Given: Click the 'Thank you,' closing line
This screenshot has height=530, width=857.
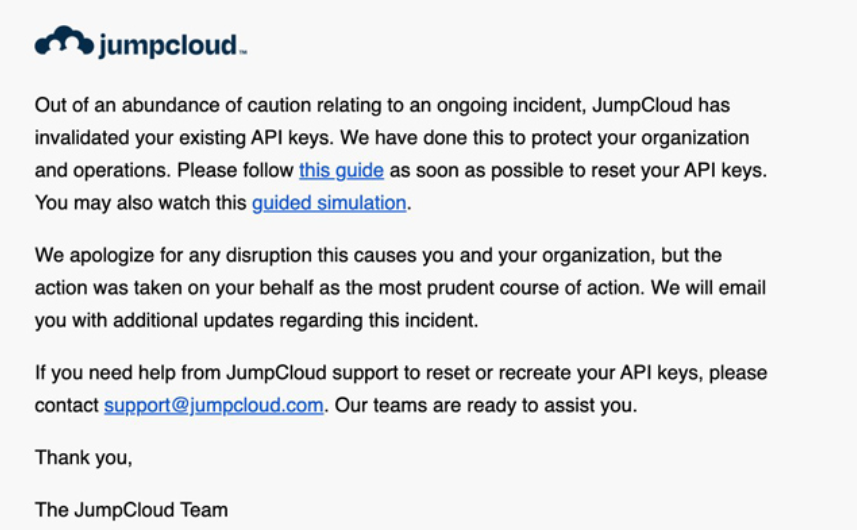Looking at the screenshot, I should coord(84,457).
